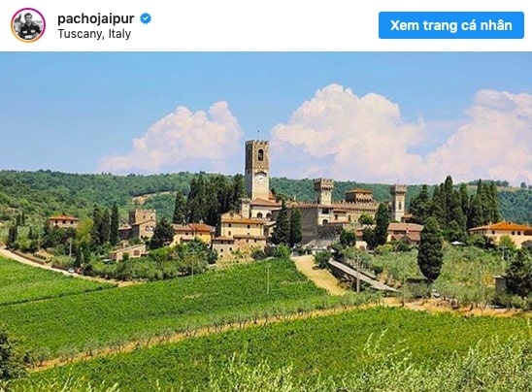Click the clock tower in the photo

[x=257, y=170]
